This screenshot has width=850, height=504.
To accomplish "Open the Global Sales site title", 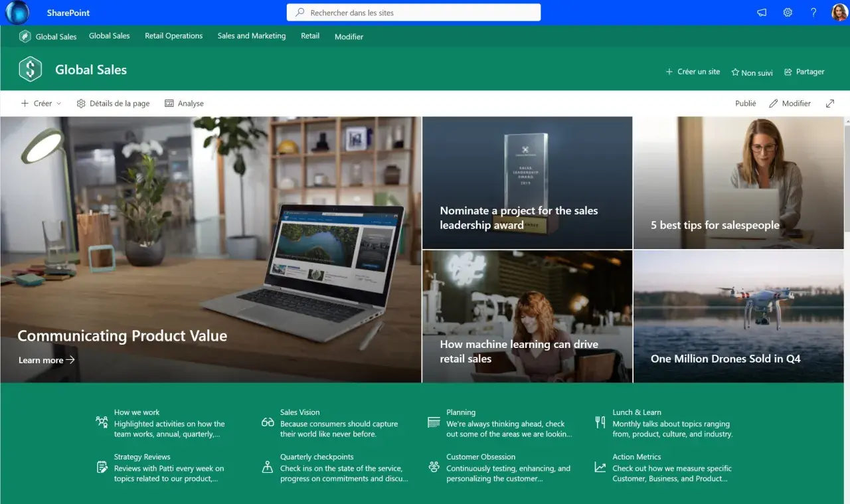I will pyautogui.click(x=91, y=70).
